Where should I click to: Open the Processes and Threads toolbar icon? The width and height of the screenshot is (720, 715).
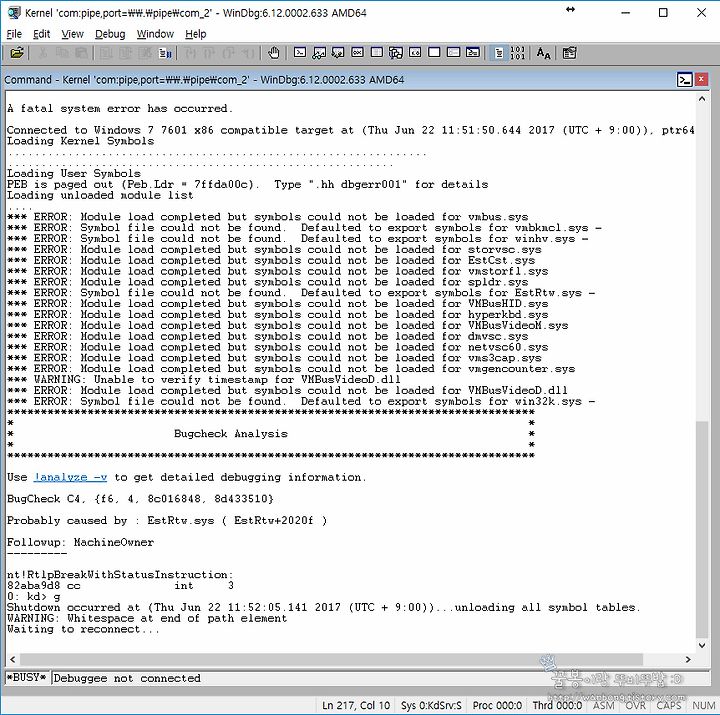click(454, 53)
